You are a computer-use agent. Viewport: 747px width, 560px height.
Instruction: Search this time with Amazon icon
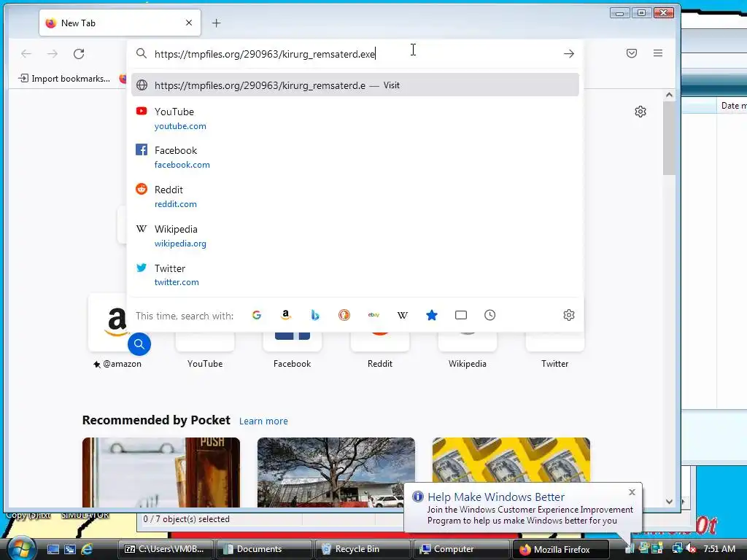(286, 315)
